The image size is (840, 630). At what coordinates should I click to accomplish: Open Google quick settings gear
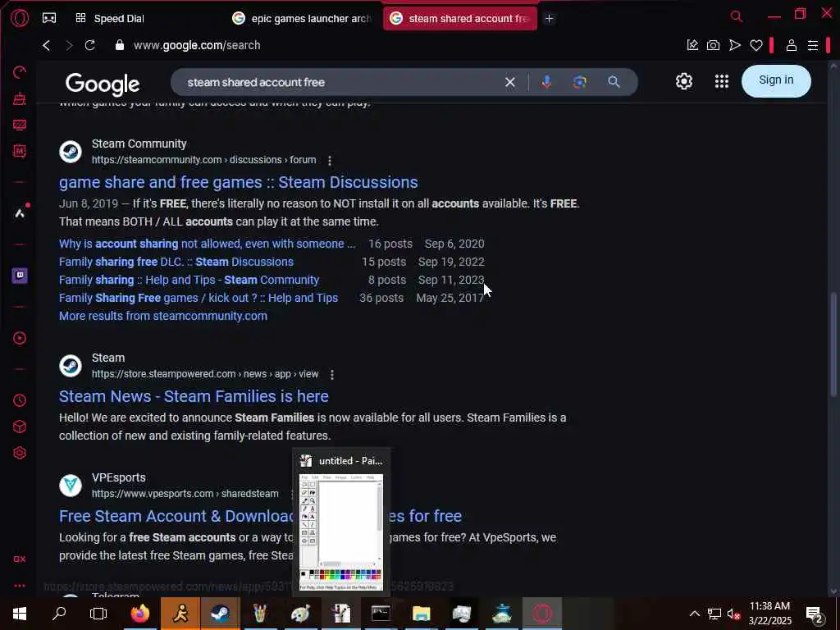[x=684, y=81]
